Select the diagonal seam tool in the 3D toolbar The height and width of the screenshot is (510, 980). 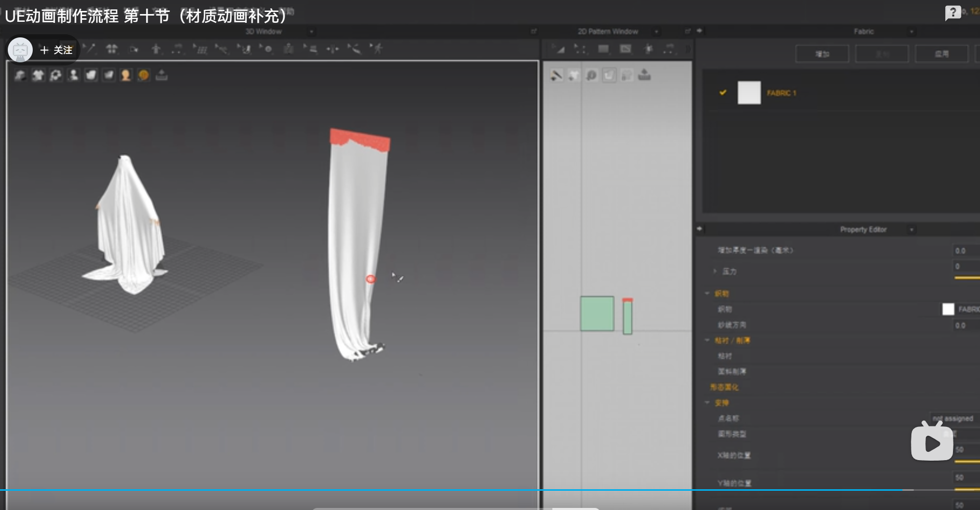[x=354, y=49]
